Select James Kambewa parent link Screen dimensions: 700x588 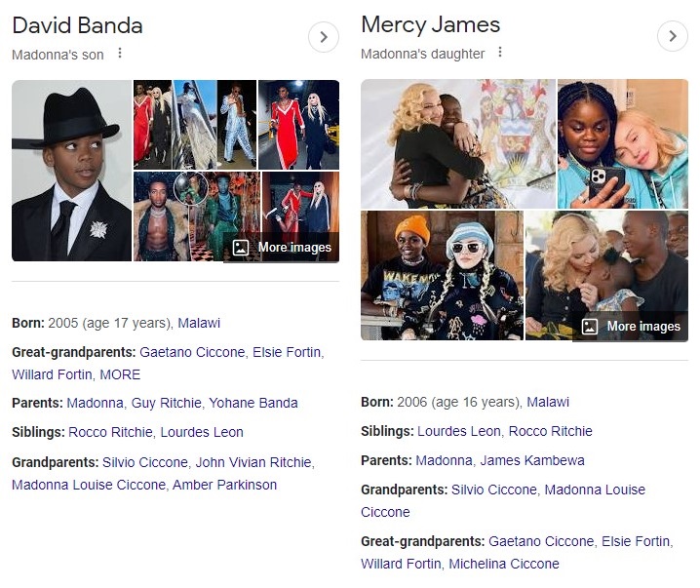[x=532, y=460]
